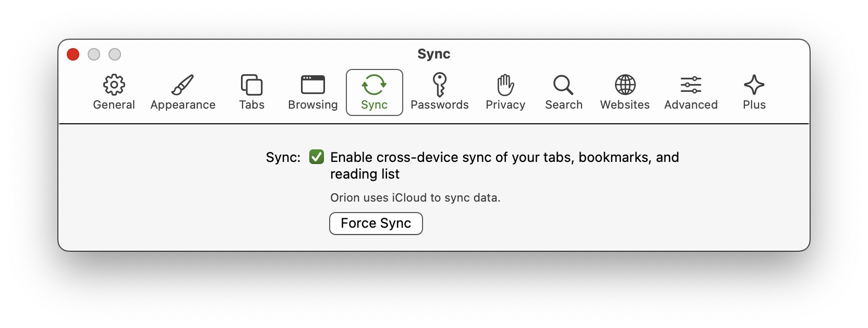Click the gray zoom window button
The height and width of the screenshot is (328, 868).
coord(115,54)
